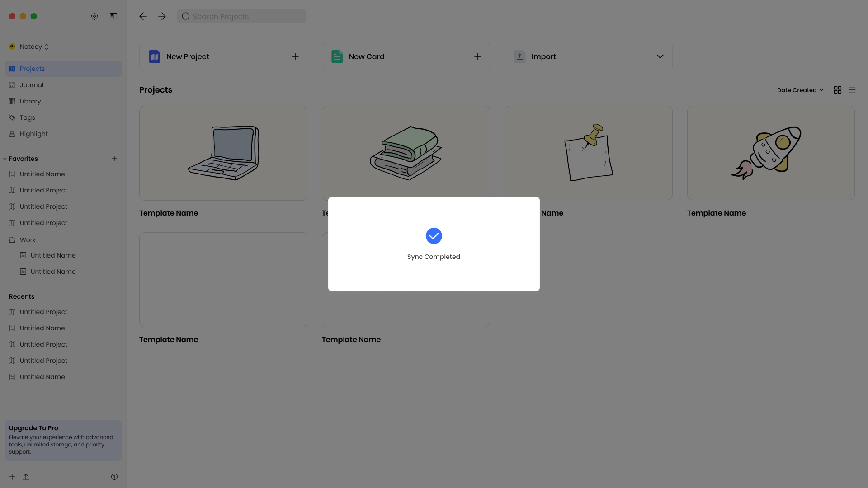
Task: Go forward with the right arrow
Action: click(x=162, y=16)
